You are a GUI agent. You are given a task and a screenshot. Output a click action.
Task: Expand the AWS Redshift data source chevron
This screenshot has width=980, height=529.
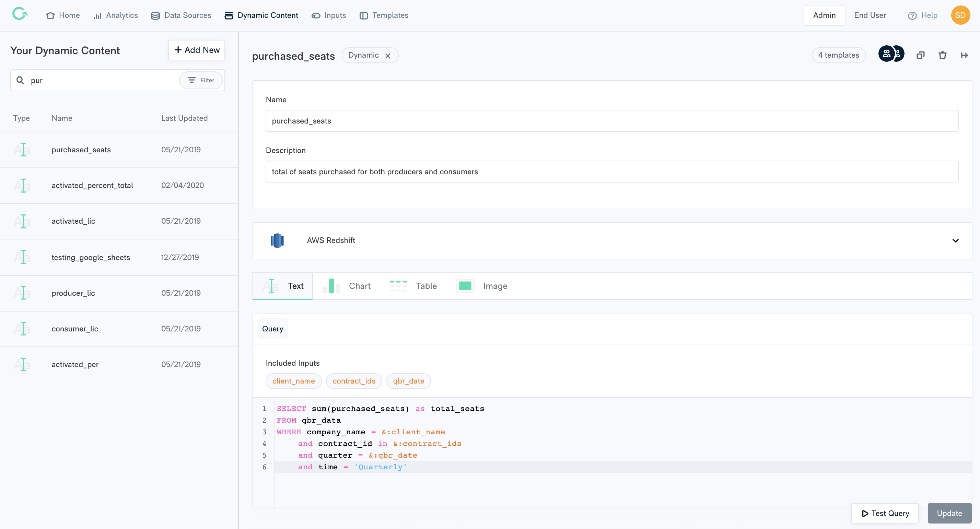coord(955,241)
